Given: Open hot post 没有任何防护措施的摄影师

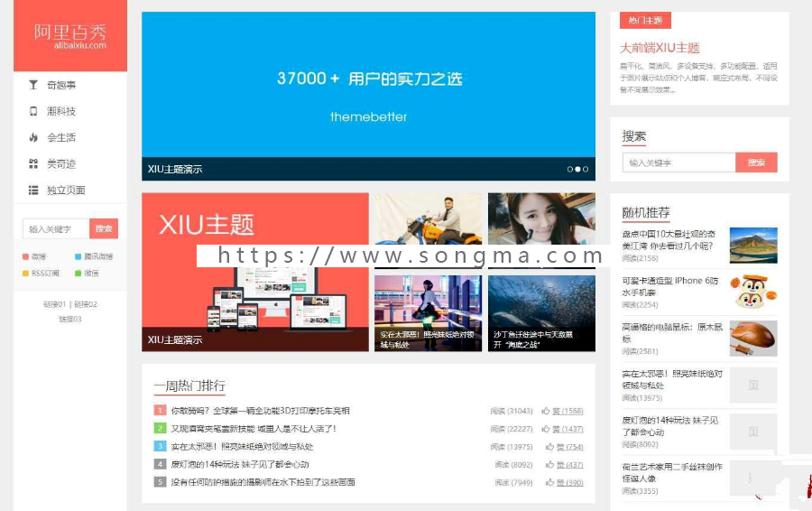Looking at the screenshot, I should click(x=263, y=482).
